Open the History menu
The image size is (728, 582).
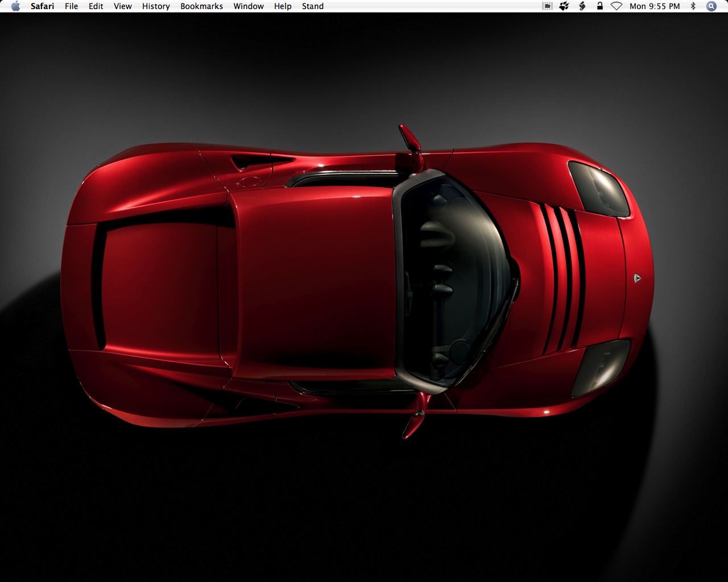pyautogui.click(x=156, y=6)
